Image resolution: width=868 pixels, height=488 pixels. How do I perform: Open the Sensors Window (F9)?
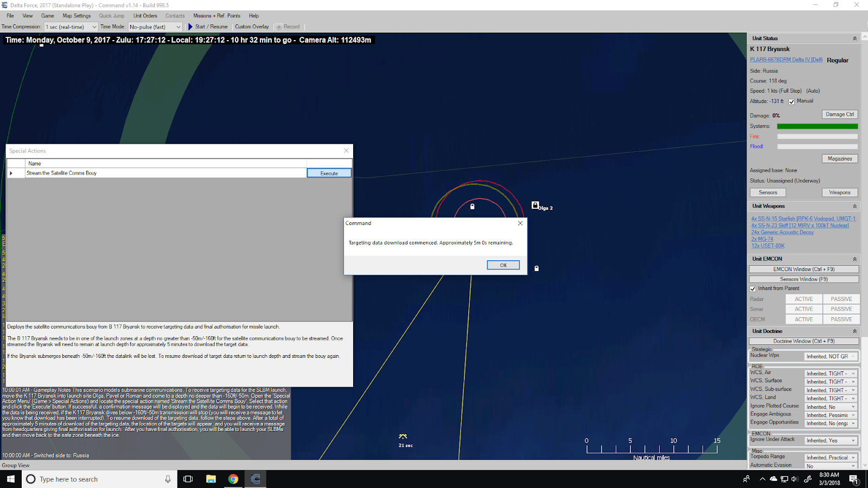pos(804,279)
